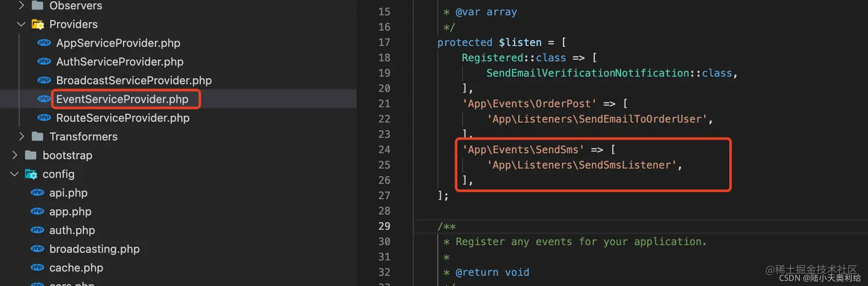Open cache.php in config folder
This screenshot has height=286, width=868.
point(76,268)
